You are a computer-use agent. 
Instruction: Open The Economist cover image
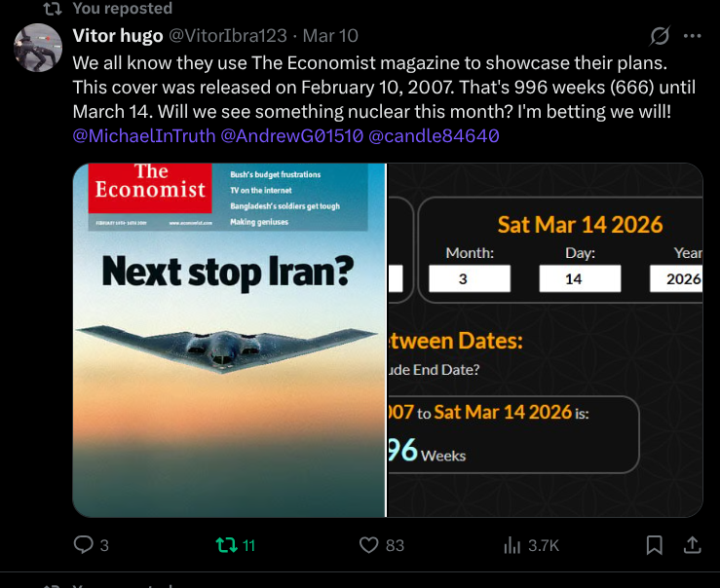click(229, 341)
